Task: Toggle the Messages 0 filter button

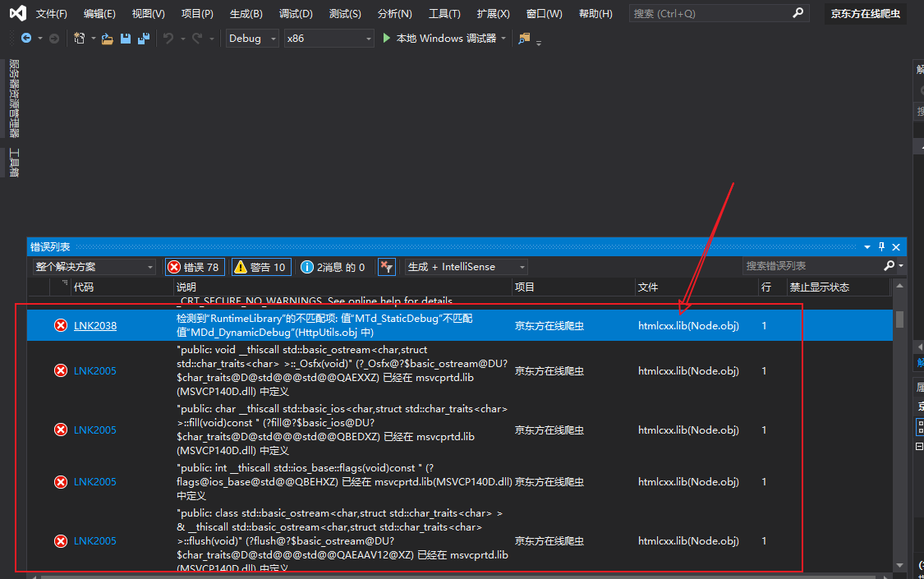Action: [333, 267]
